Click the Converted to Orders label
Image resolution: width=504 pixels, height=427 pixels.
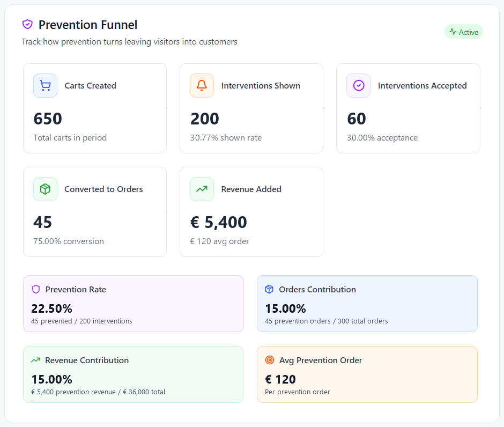(x=103, y=189)
